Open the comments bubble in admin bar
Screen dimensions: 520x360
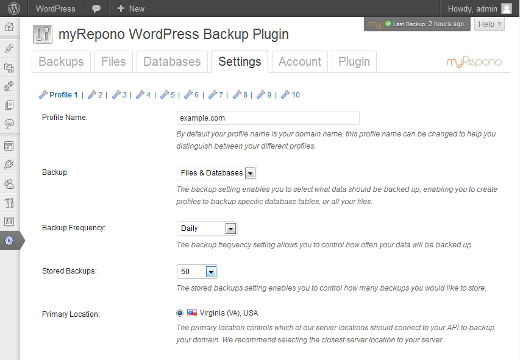[96, 9]
